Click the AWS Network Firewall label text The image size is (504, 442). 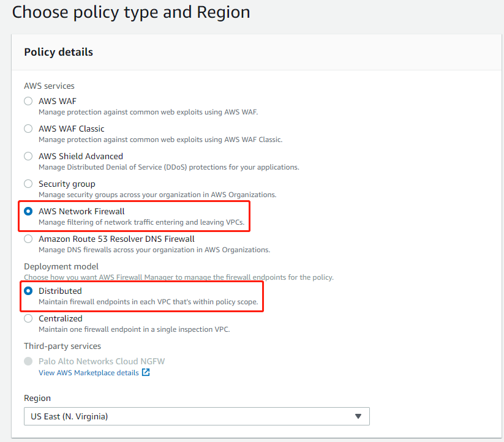[x=81, y=211]
